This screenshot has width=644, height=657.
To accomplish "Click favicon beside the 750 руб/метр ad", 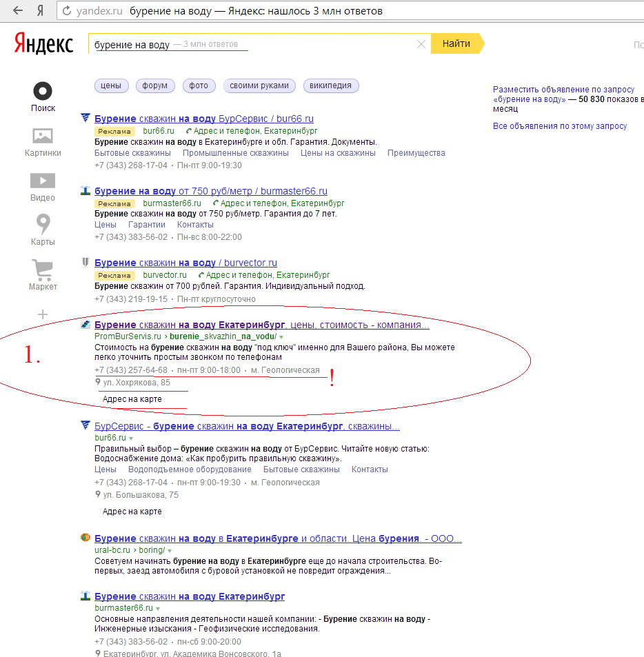I will point(85,191).
